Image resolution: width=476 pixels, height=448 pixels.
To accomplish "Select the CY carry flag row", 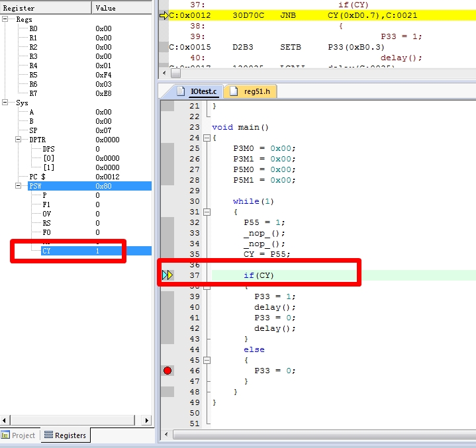I will click(96, 251).
